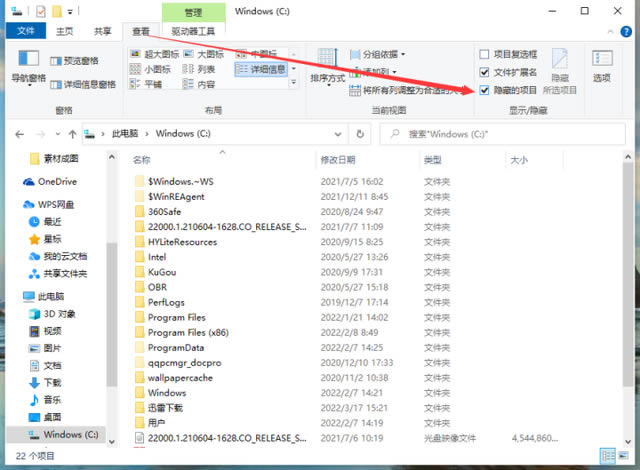Go back with the Back arrow
The height and width of the screenshot is (470, 640).
click(x=20, y=134)
